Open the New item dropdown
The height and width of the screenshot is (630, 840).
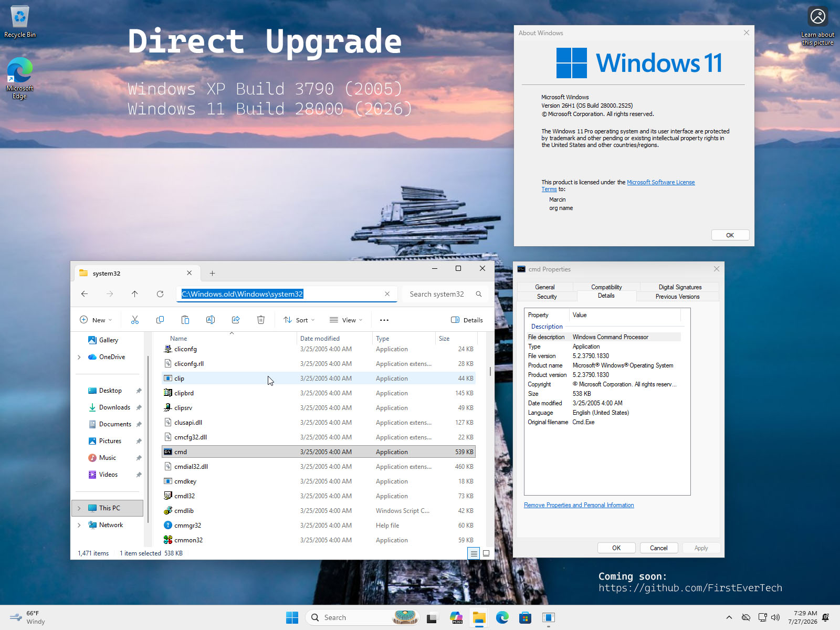pos(96,320)
